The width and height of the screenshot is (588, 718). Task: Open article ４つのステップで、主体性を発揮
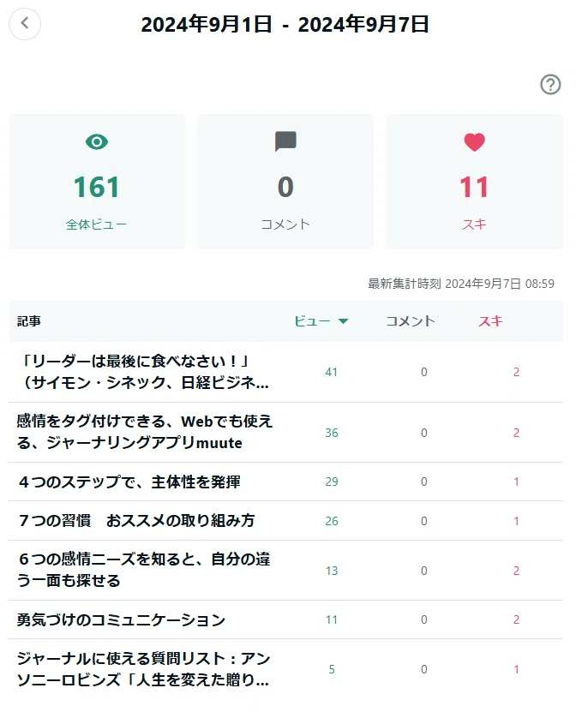129,482
